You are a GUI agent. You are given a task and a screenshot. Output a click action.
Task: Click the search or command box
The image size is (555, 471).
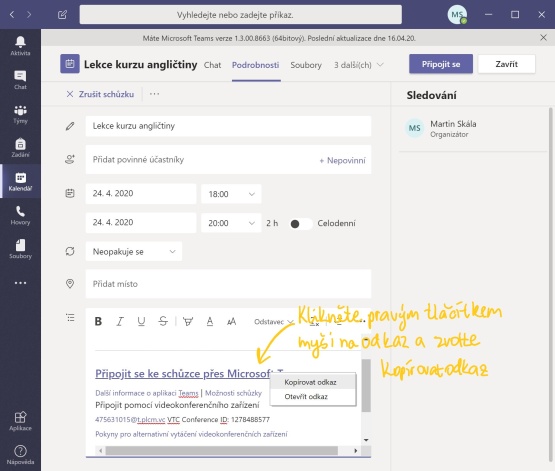coord(241,15)
